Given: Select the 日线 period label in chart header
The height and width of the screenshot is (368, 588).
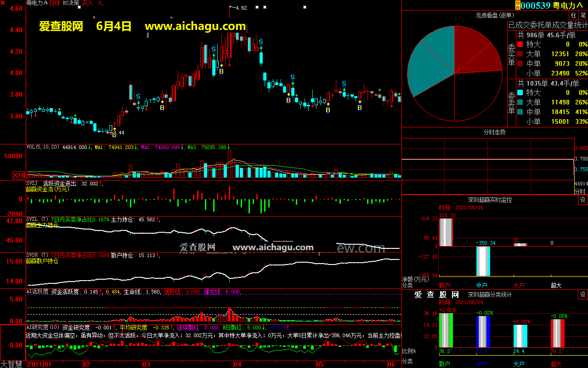Looking at the screenshot, I should (55, 3).
